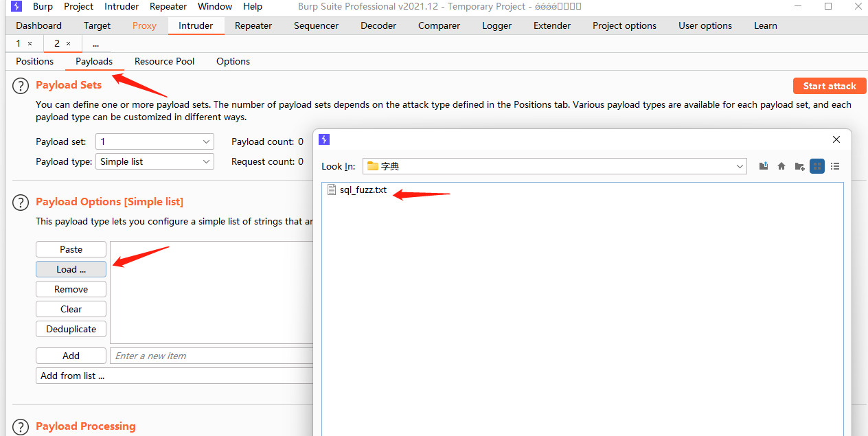The width and height of the screenshot is (868, 436).
Task: Click the Remove button
Action: click(x=71, y=289)
